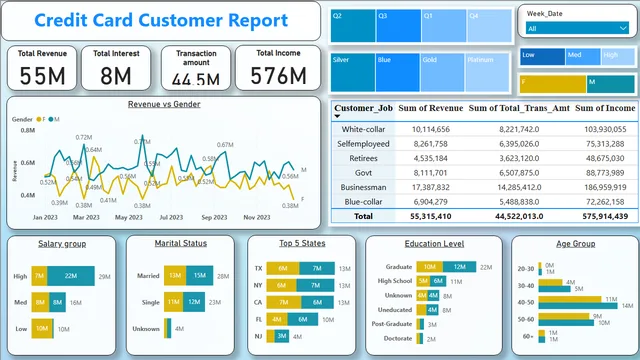This screenshot has height=360, width=640.
Task: Choose the High income group tile
Action: (618, 57)
